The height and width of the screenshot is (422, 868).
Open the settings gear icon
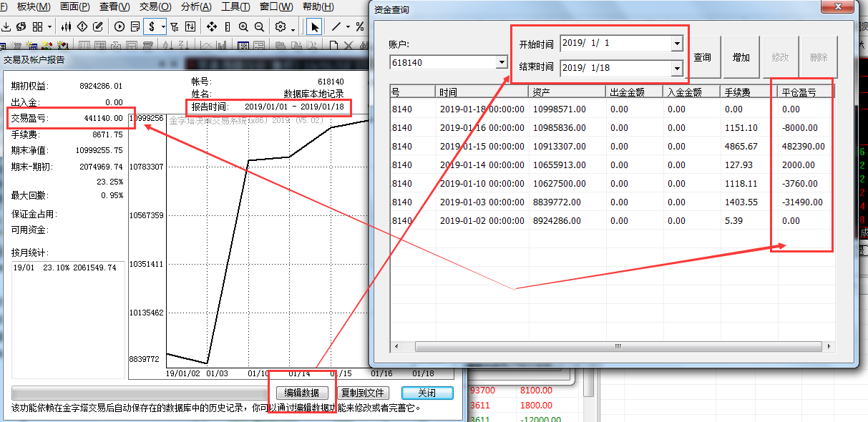pyautogui.click(x=281, y=27)
